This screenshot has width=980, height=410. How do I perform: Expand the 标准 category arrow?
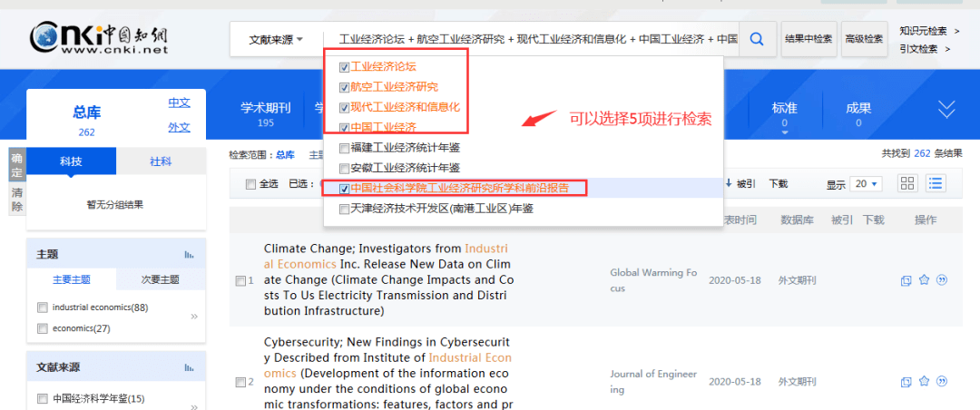(x=784, y=132)
